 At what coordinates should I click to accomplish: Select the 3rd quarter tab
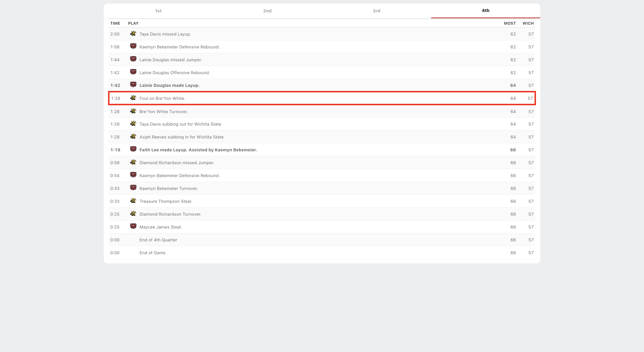coord(376,11)
